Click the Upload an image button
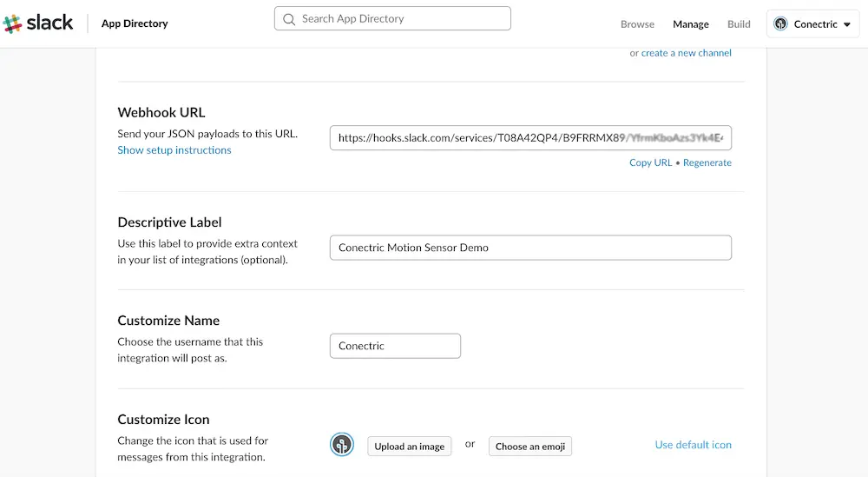This screenshot has width=868, height=477. click(409, 447)
